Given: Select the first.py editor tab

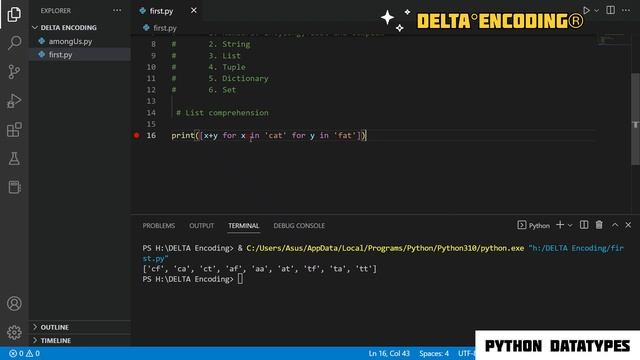Looking at the screenshot, I should [x=161, y=11].
